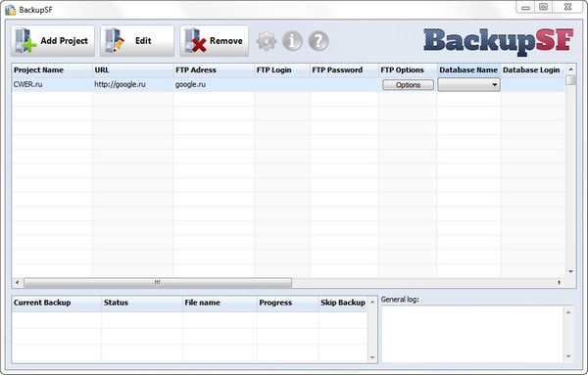Image resolution: width=588 pixels, height=375 pixels.
Task: Click the projects table scroll right arrow
Action: click(560, 282)
